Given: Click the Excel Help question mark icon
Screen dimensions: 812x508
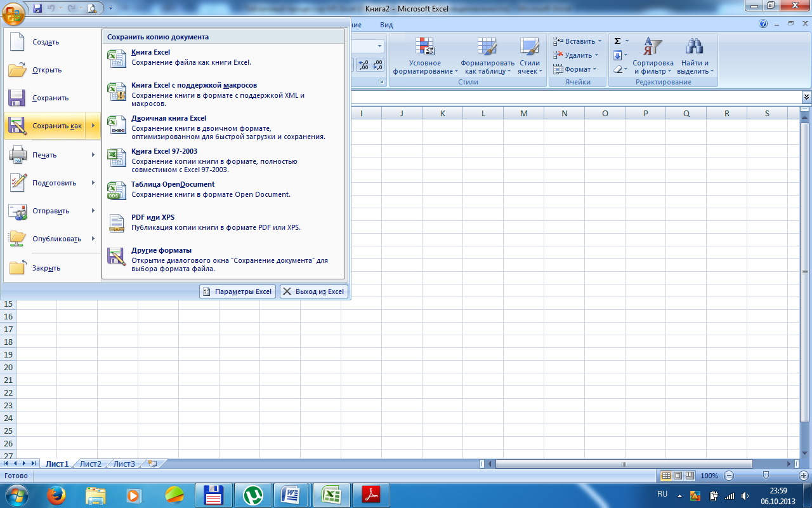Looking at the screenshot, I should coord(764,24).
